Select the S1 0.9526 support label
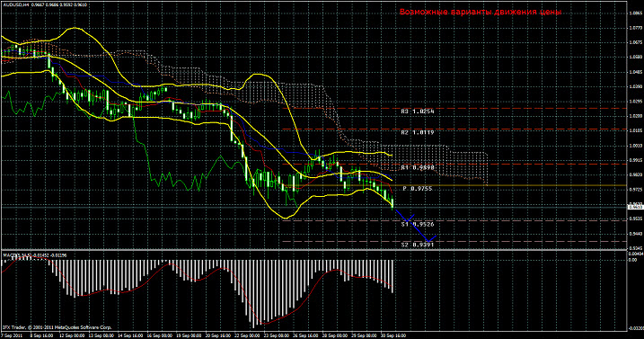 418,224
